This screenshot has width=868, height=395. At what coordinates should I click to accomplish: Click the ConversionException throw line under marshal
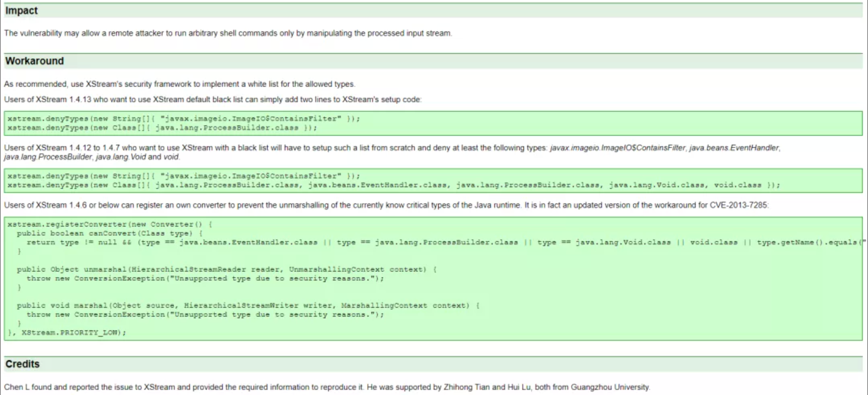click(205, 315)
